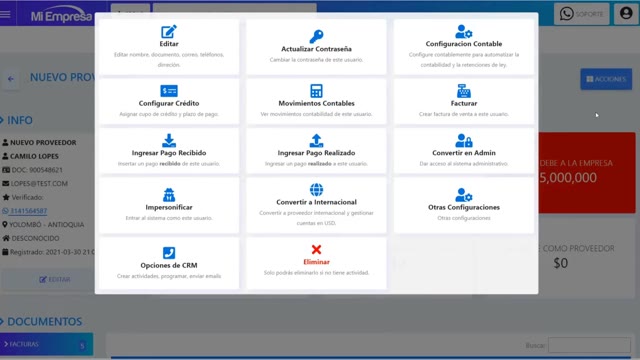Open the hamburger menu in header
Image resolution: width=640 pixels, height=360 pixels.
click(6, 14)
